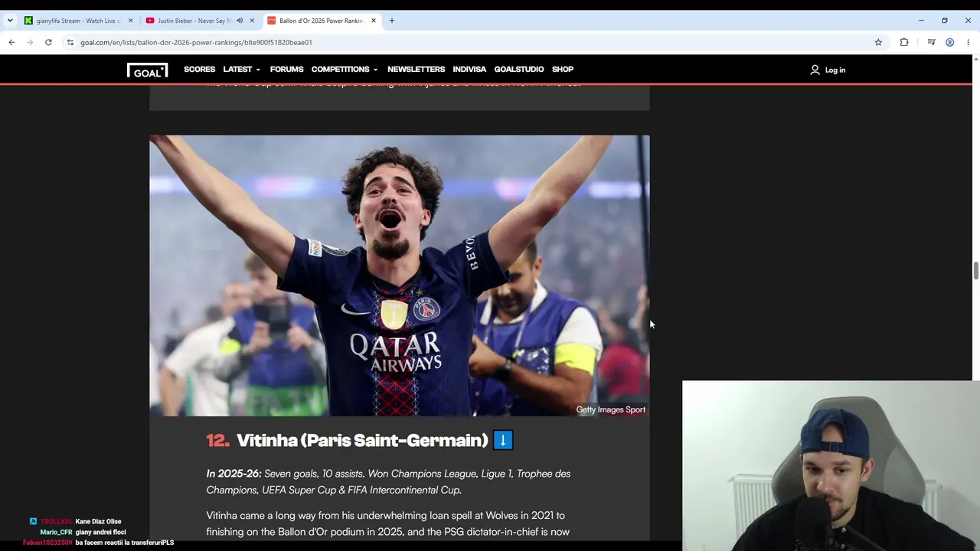980x551 pixels.
Task: Close the Justin Bieber tab
Action: [x=252, y=21]
